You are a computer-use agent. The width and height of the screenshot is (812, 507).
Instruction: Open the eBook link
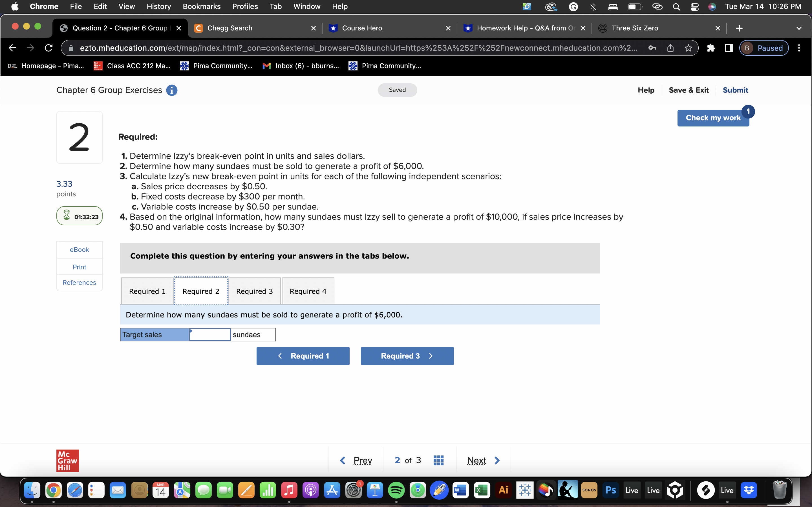pyautogui.click(x=79, y=250)
